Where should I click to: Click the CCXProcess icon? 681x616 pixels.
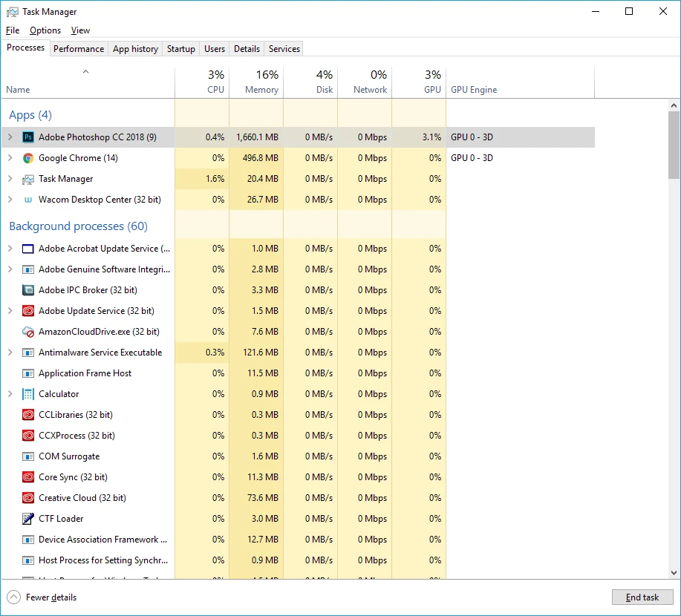point(27,436)
